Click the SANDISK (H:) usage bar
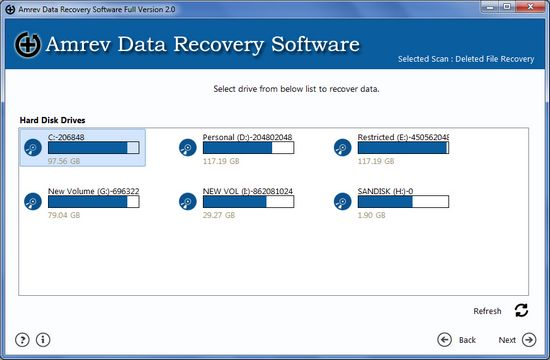Image resolution: width=550 pixels, height=360 pixels. coord(403,202)
